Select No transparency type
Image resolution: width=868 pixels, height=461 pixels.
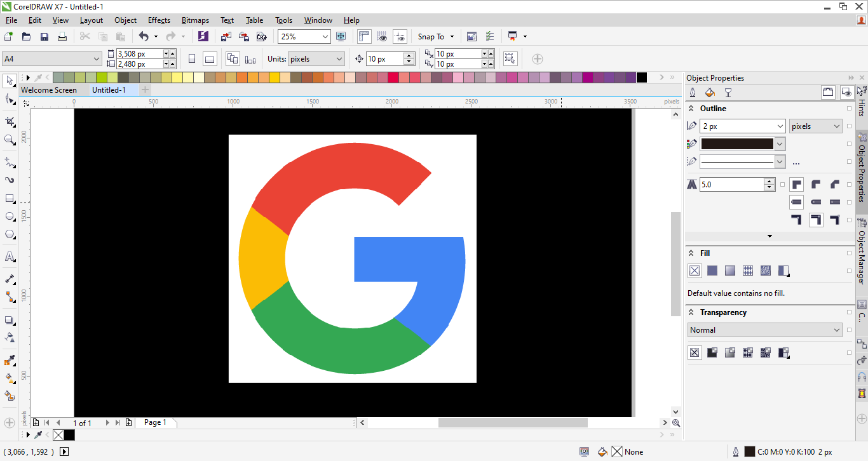[x=695, y=352]
